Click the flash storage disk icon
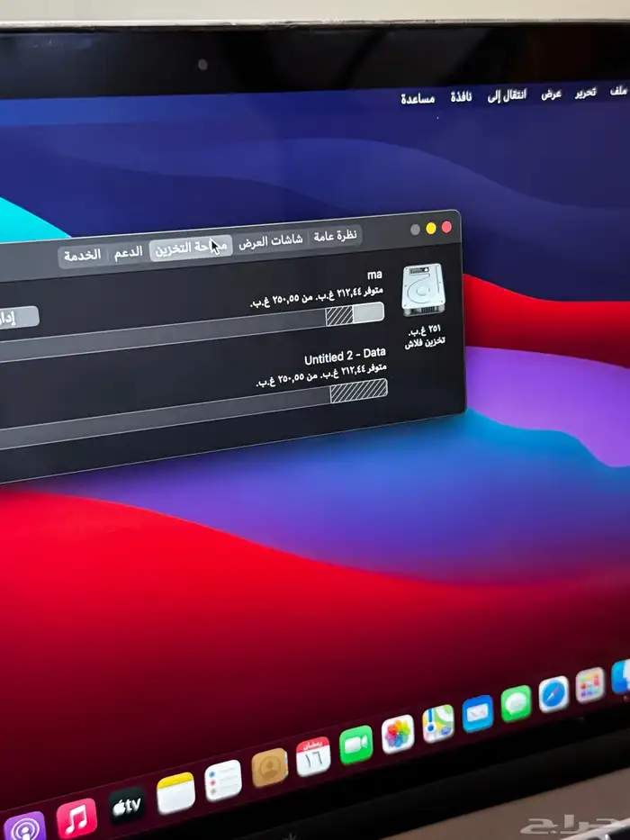Screen dimensions: 630x840 [x=423, y=290]
